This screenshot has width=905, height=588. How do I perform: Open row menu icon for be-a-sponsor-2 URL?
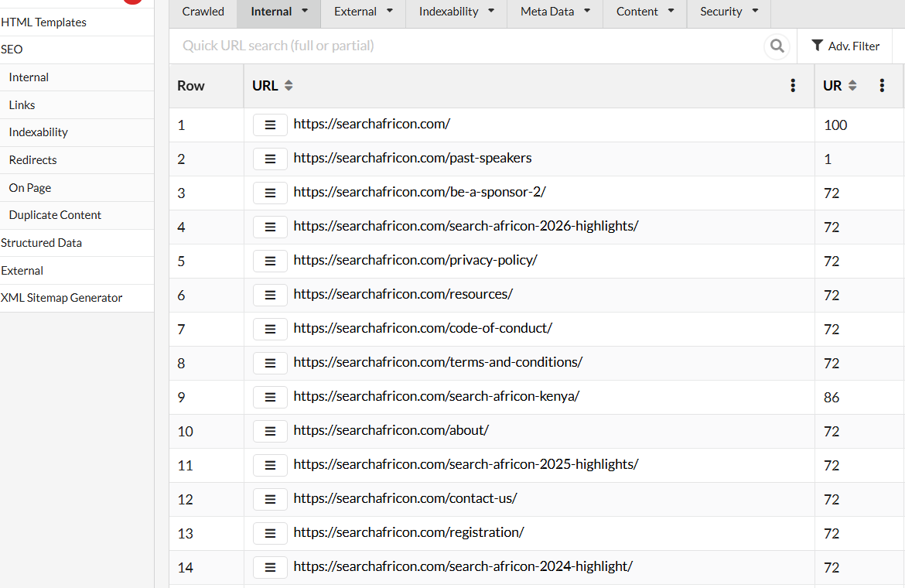(270, 193)
